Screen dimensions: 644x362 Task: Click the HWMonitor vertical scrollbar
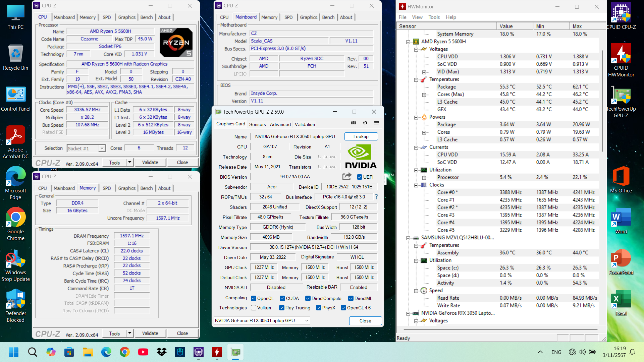click(x=603, y=101)
